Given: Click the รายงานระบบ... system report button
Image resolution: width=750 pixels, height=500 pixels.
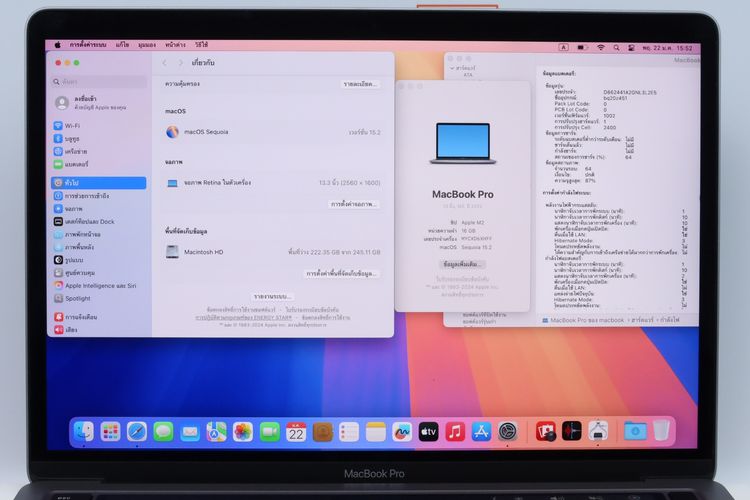Looking at the screenshot, I should pos(273,297).
